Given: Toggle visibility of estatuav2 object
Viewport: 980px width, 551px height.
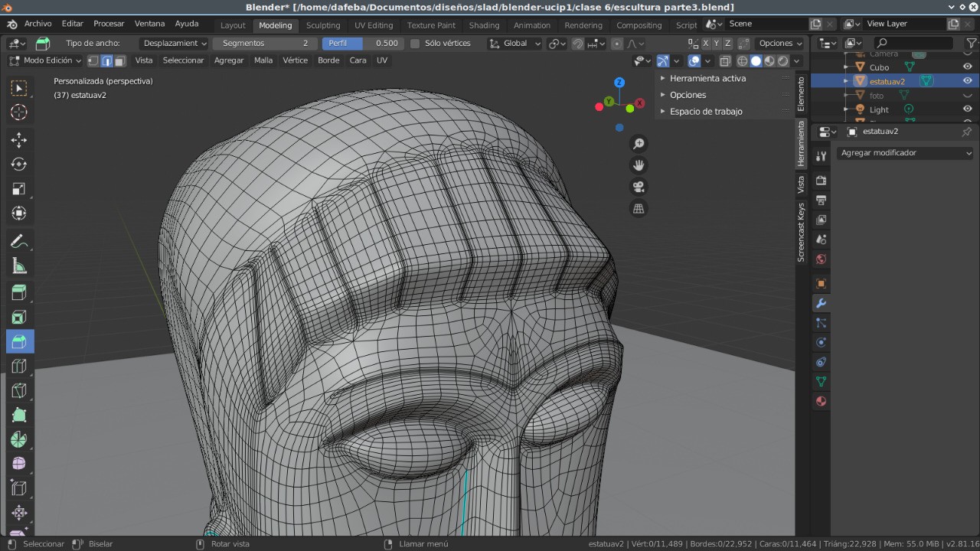Looking at the screenshot, I should click(x=967, y=81).
